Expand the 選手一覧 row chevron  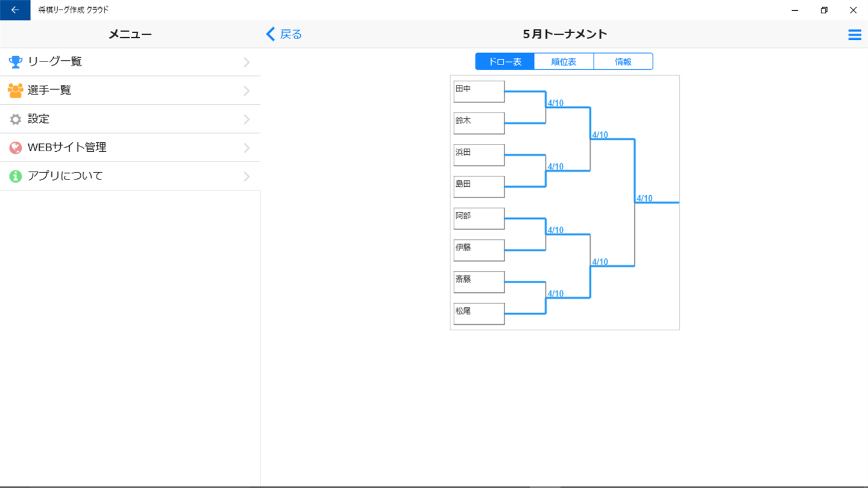(247, 91)
